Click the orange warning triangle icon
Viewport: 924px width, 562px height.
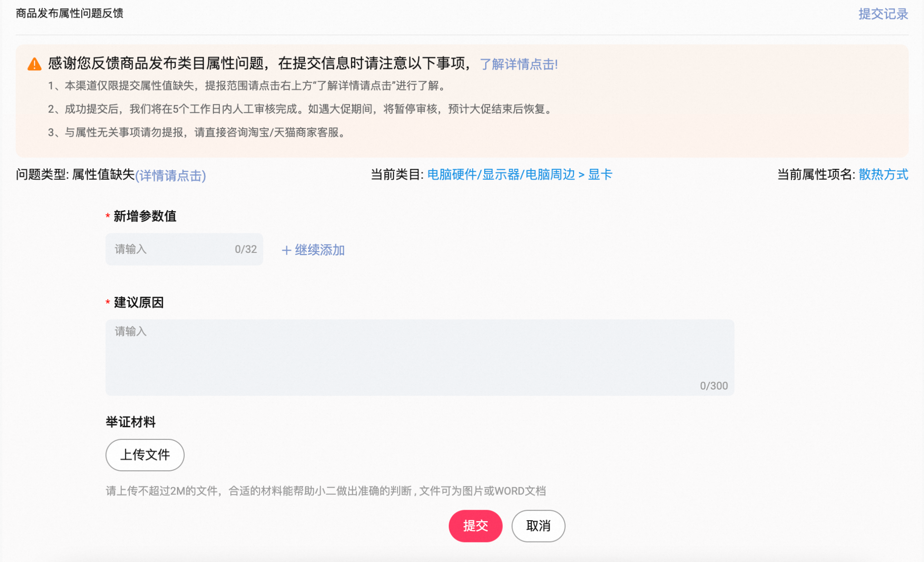tap(34, 64)
